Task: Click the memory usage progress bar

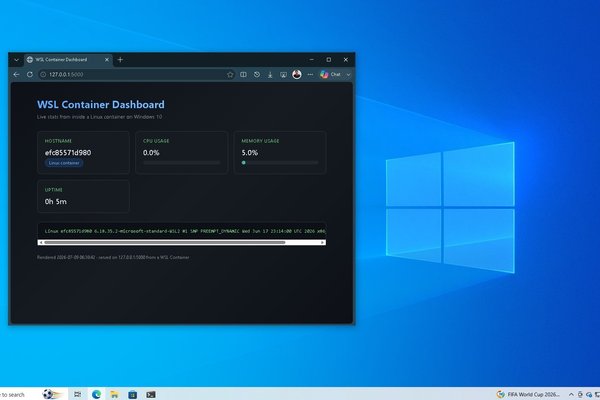Action: tap(280, 163)
